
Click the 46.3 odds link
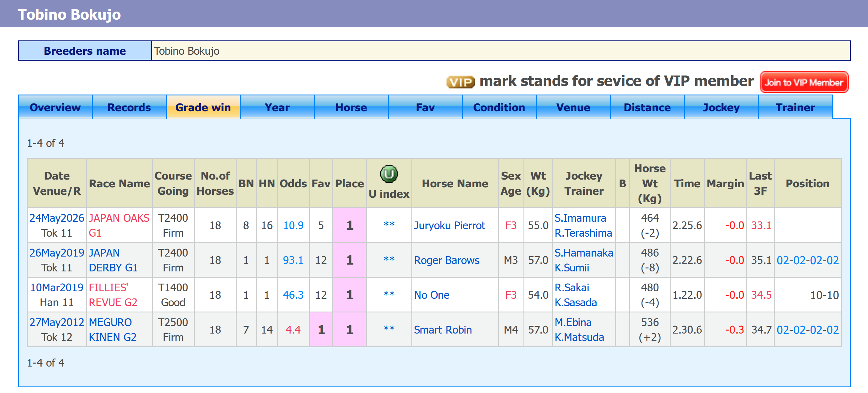click(x=293, y=295)
